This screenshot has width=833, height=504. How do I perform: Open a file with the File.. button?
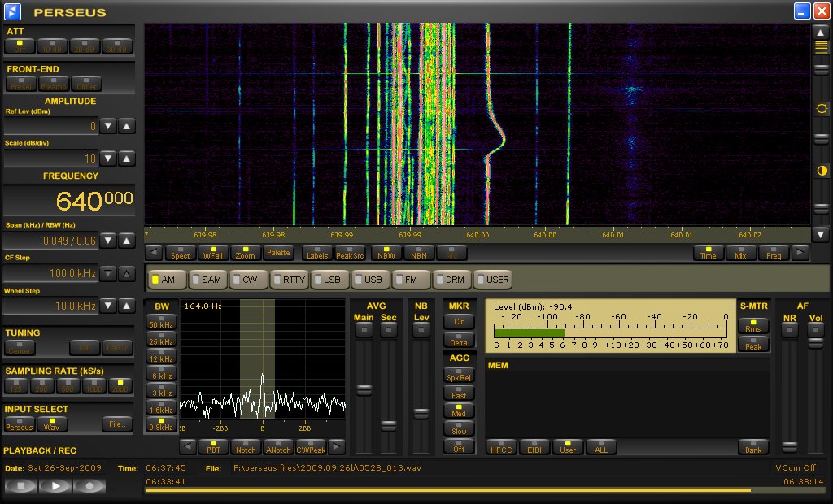click(117, 424)
